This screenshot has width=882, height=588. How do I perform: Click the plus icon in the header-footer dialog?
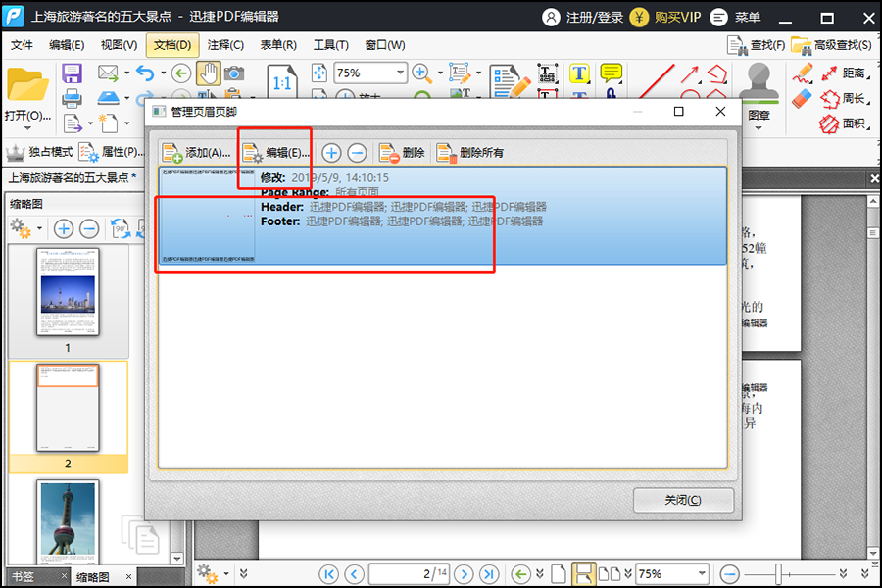(331, 153)
